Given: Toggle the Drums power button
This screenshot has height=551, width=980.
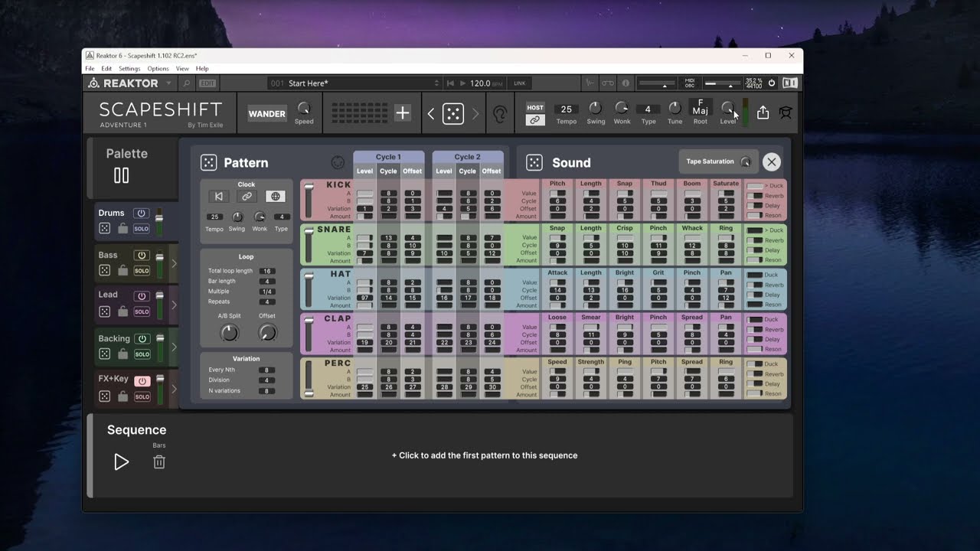Looking at the screenshot, I should 141,213.
